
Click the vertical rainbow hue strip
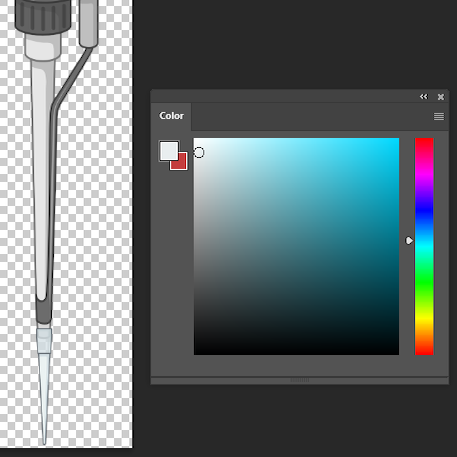tap(424, 246)
